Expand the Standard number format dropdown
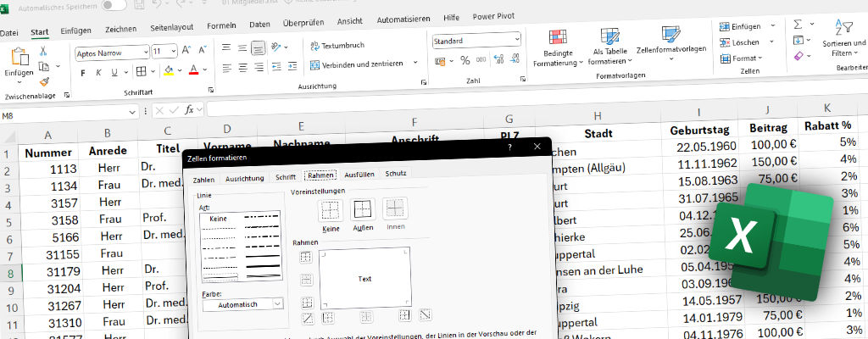This screenshot has width=868, height=339. pos(523,41)
